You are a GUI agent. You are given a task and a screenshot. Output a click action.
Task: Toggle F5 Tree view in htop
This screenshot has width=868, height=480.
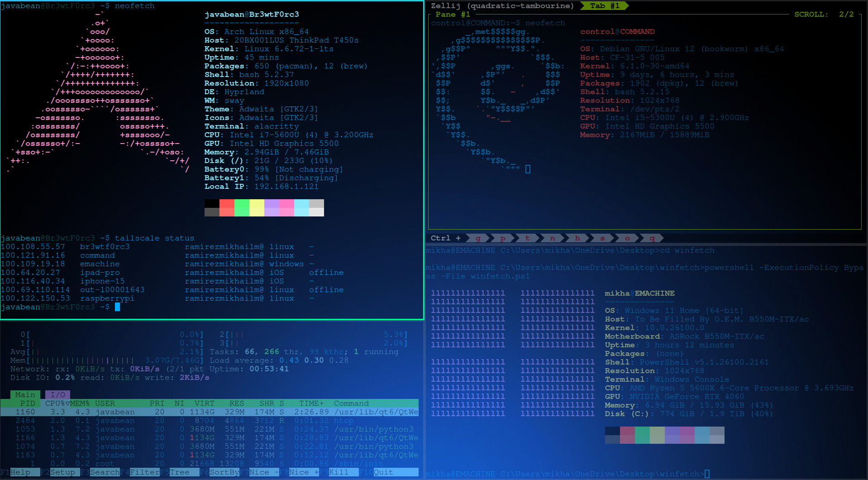pos(180,472)
